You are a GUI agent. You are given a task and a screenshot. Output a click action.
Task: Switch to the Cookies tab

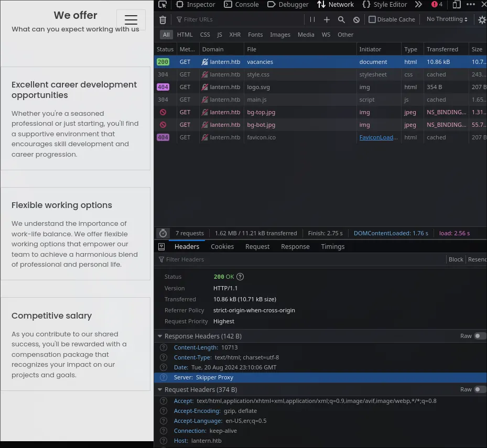(222, 246)
